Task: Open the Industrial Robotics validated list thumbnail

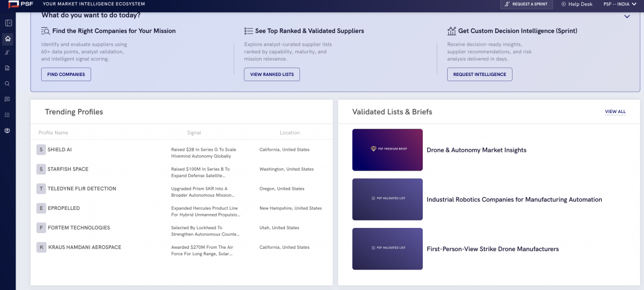Action: (x=387, y=200)
